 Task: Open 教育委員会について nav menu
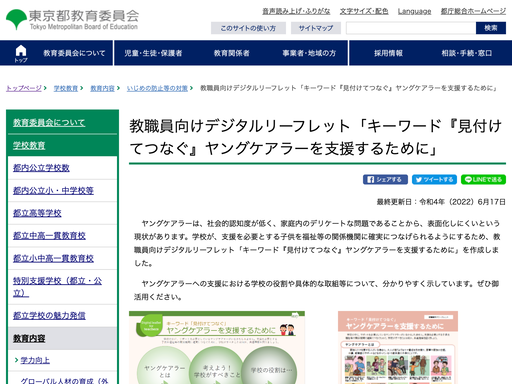(74, 53)
